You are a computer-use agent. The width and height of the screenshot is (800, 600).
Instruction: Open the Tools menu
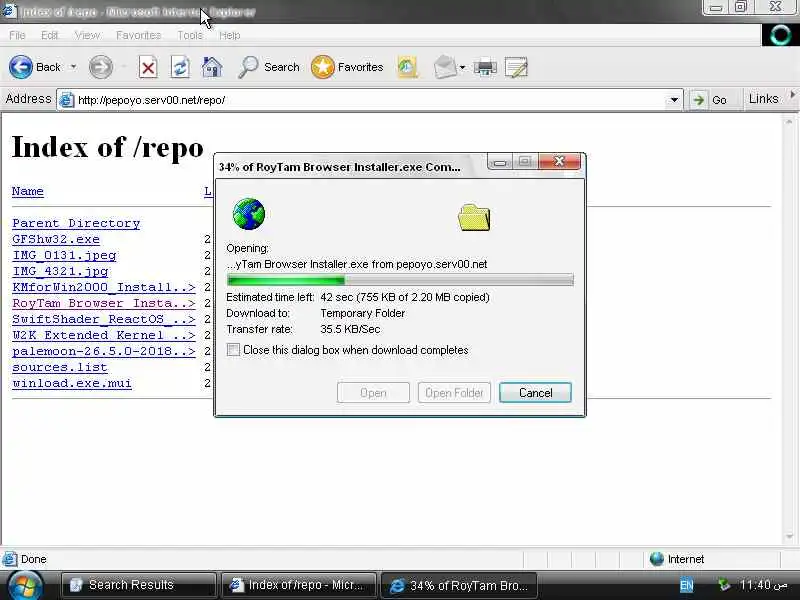point(190,35)
